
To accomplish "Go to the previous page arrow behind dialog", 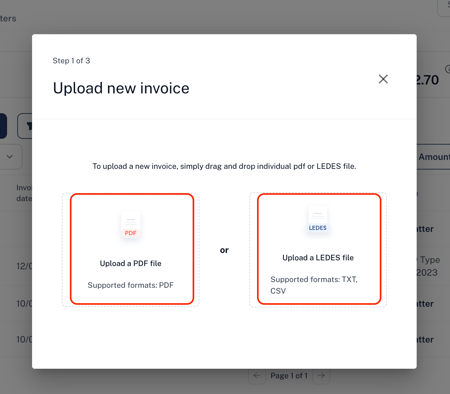I will pos(257,376).
